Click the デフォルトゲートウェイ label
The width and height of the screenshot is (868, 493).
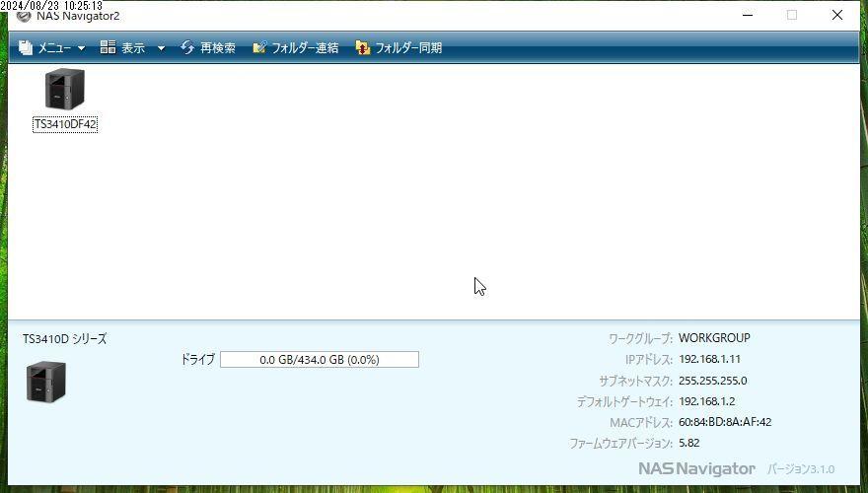click(x=624, y=401)
